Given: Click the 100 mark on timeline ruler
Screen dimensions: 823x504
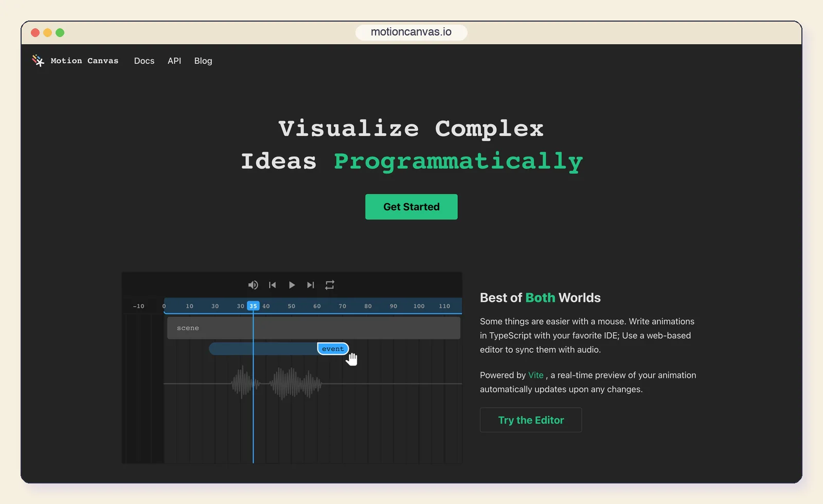Looking at the screenshot, I should pos(419,306).
